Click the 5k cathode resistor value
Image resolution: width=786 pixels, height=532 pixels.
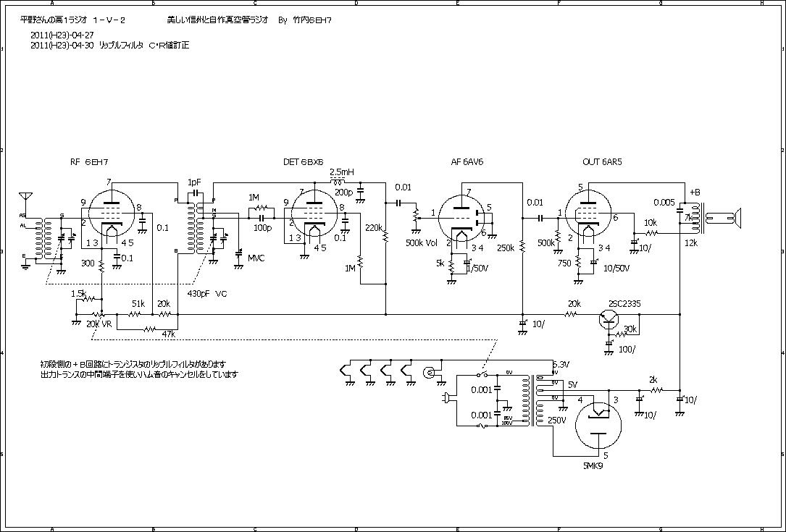point(440,263)
